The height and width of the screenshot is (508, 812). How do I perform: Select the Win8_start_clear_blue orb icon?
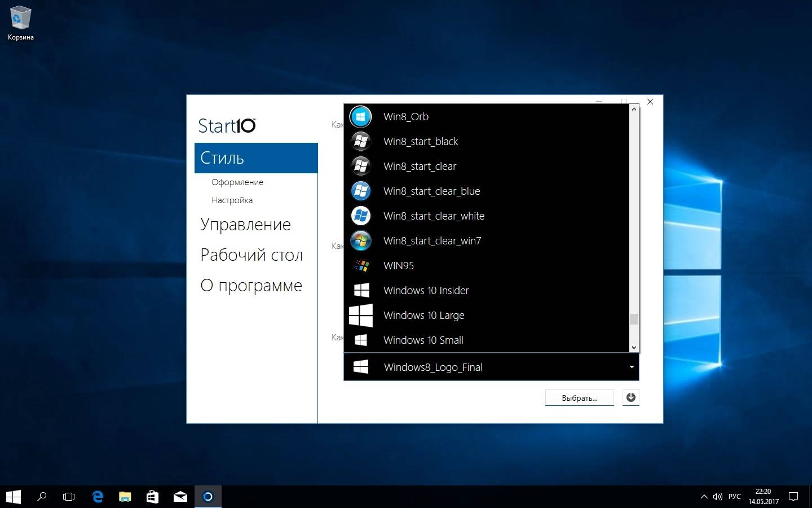(x=361, y=191)
